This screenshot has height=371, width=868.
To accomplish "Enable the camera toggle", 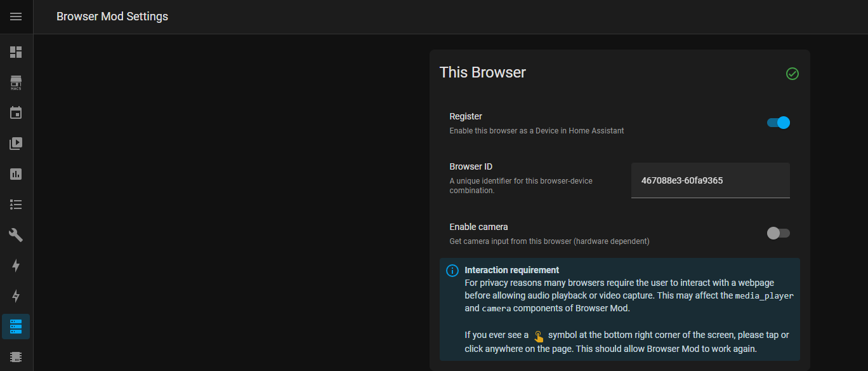I will point(779,233).
